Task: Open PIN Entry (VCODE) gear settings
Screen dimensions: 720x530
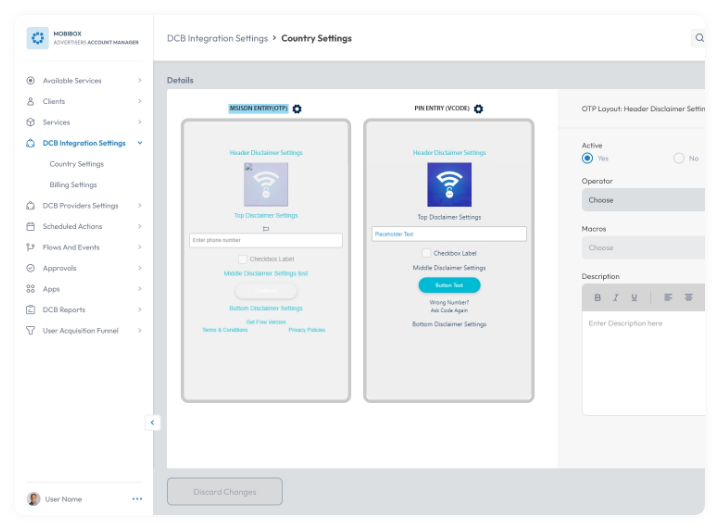Action: (x=478, y=109)
